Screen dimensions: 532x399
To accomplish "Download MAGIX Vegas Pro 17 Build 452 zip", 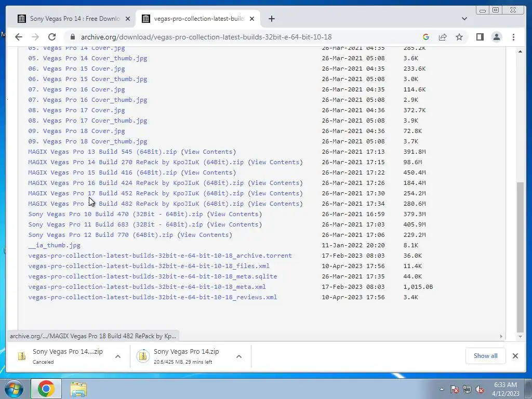I will 136,193.
